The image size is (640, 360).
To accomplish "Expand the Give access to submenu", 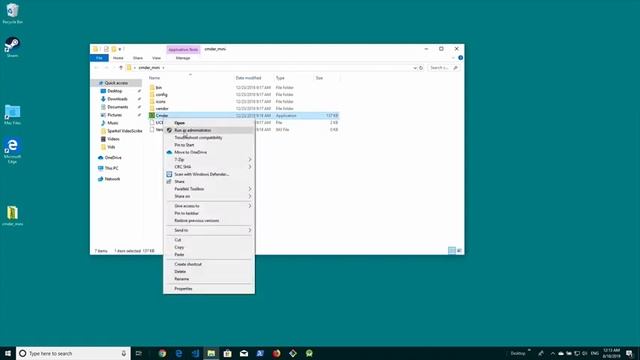I will pos(209,206).
